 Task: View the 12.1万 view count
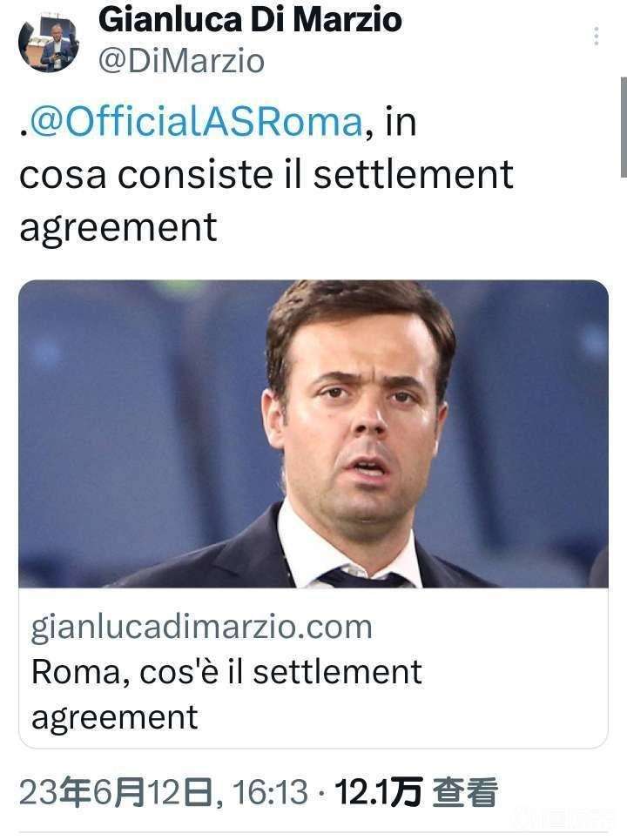pyautogui.click(x=378, y=792)
